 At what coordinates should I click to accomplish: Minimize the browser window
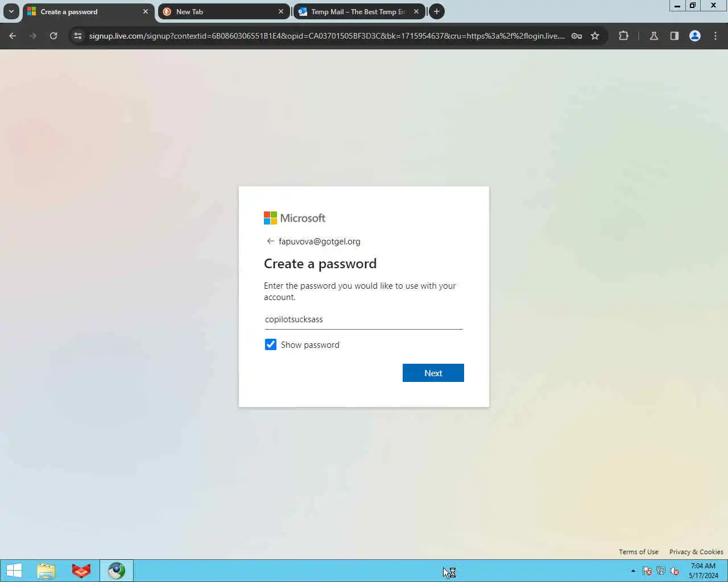[x=677, y=6]
